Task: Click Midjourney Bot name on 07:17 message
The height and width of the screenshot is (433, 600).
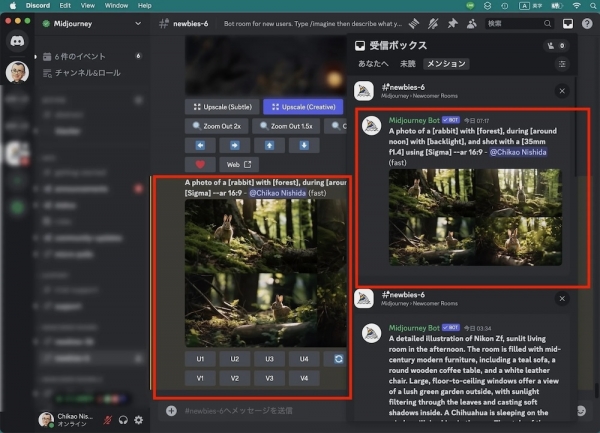Action: click(x=414, y=120)
